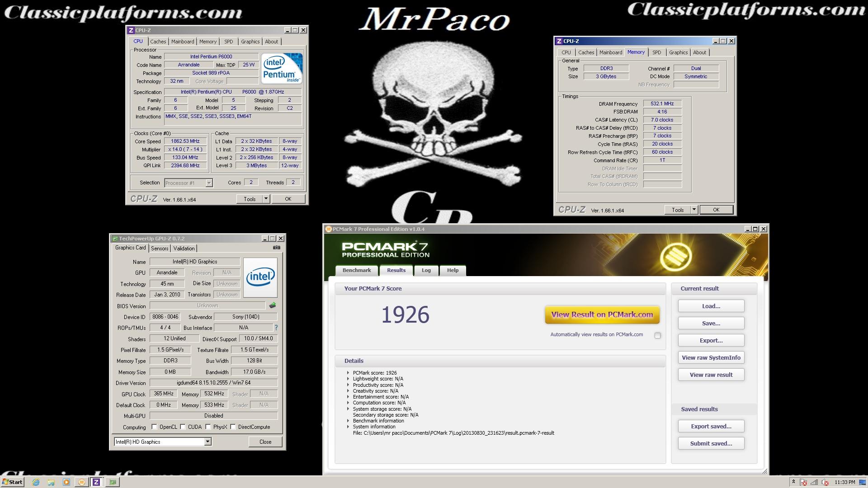Expand the System information row
Viewport: 868px width, 488px height.
348,427
